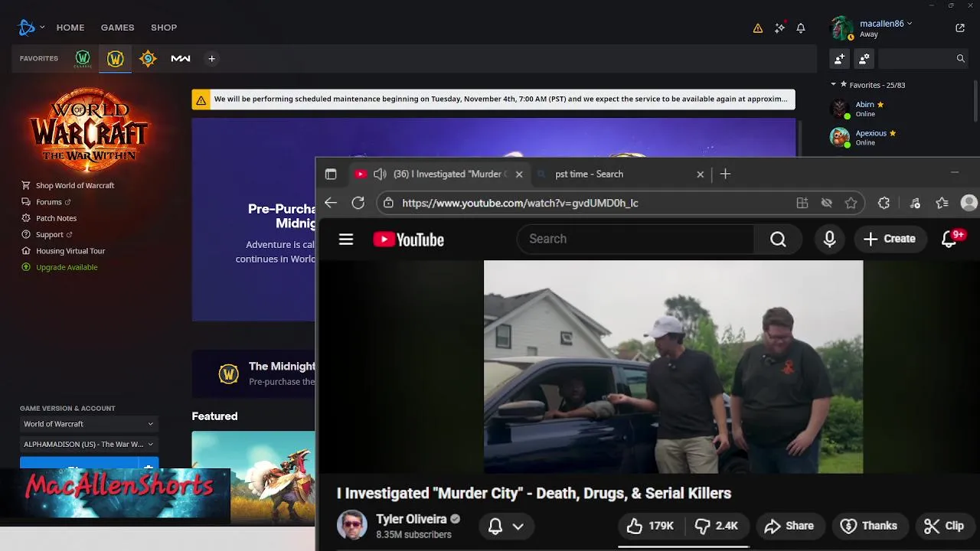This screenshot has height=551, width=980.
Task: Open Edge tab actions menu icon
Action: [x=331, y=174]
